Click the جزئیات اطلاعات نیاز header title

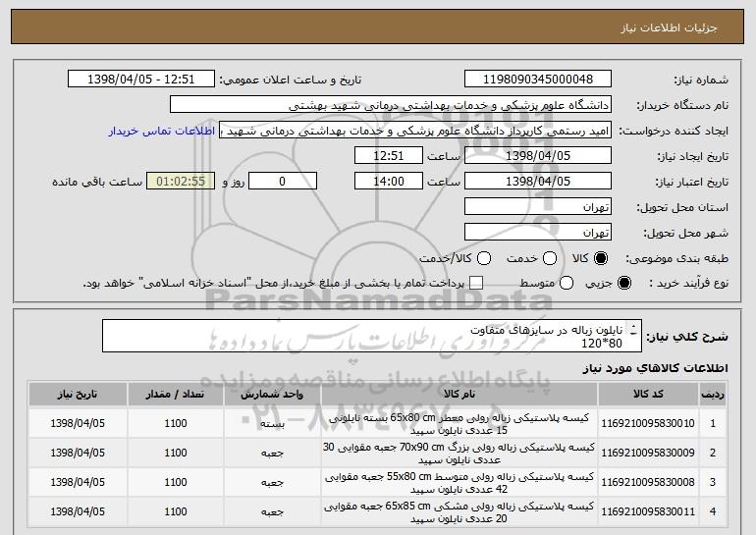669,27
